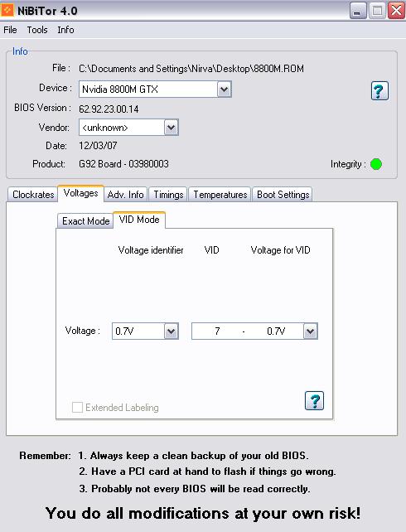Select the VID Mode sub-tab
406x532 pixels.
(139, 220)
